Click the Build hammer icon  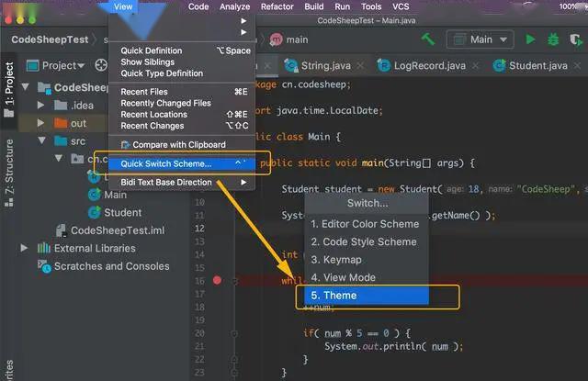pos(428,39)
